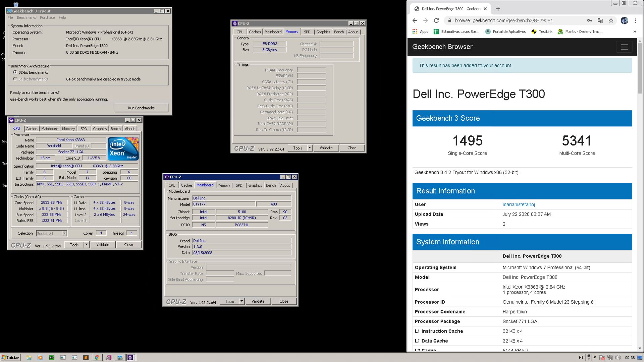
Task: Open Tools dropdown arrow in Mainboard tab window
Action: pos(241,301)
